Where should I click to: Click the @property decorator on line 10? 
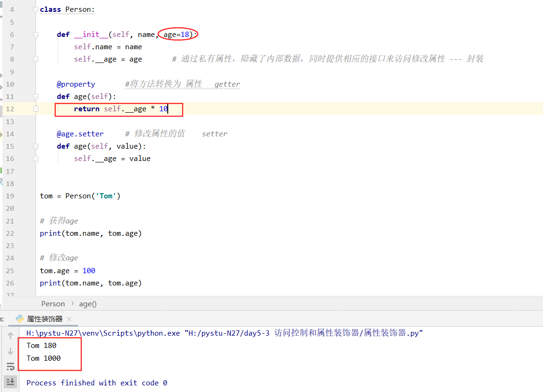[76, 84]
